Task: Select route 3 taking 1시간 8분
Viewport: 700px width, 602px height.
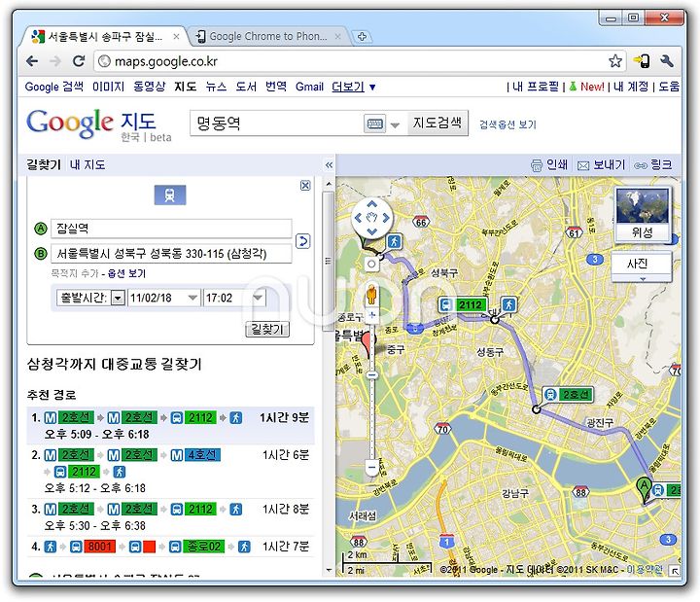Action: [170, 516]
